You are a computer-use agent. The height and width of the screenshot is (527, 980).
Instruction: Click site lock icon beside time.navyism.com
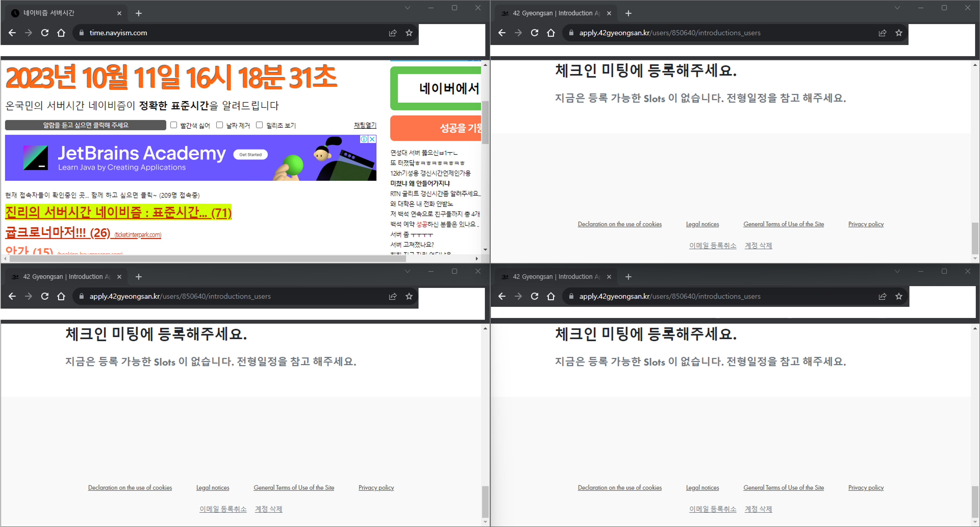81,33
